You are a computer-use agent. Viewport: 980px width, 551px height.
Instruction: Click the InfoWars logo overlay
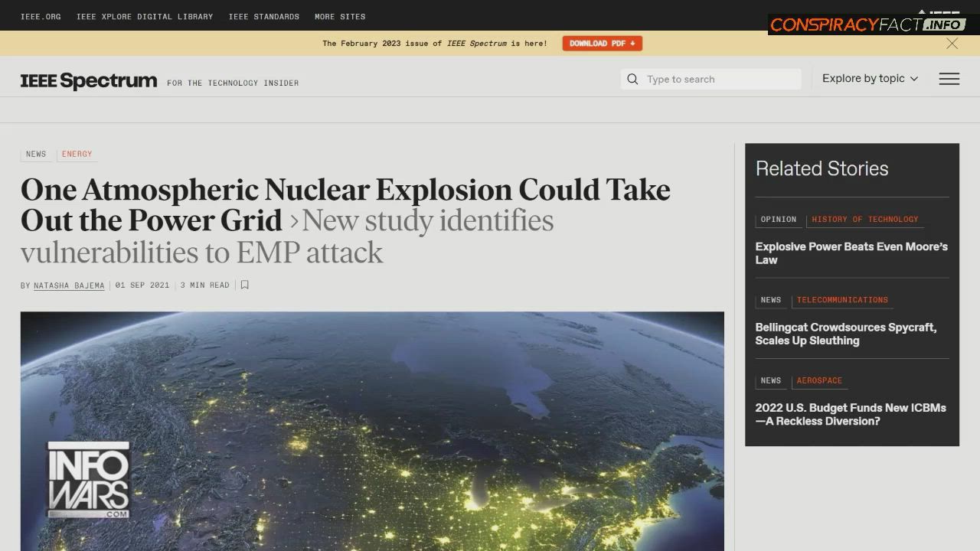pyautogui.click(x=89, y=480)
